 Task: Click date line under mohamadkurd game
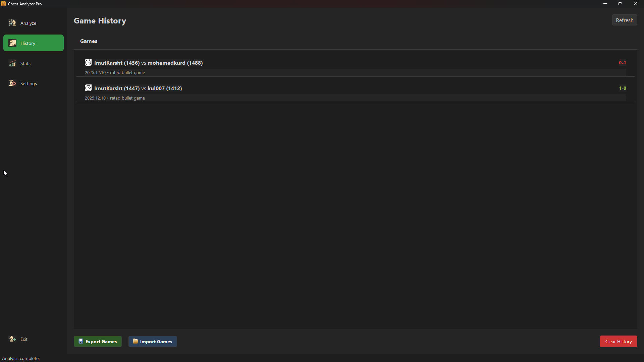115,72
